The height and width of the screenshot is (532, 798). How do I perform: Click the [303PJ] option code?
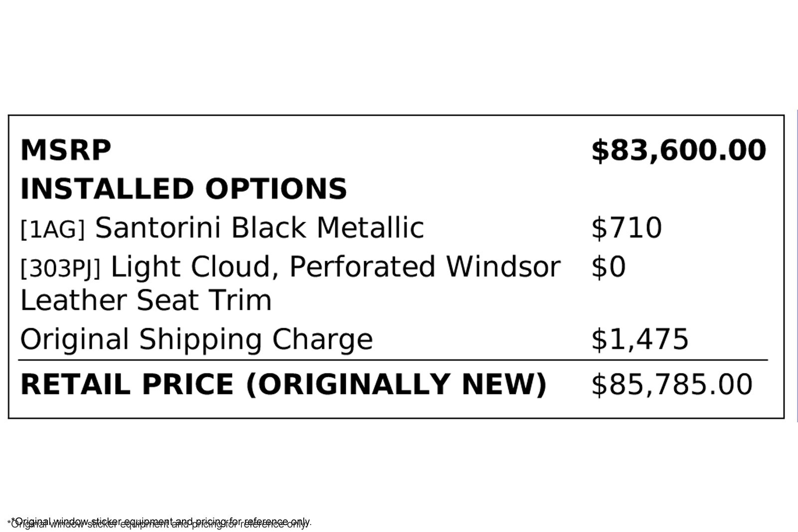pyautogui.click(x=60, y=268)
